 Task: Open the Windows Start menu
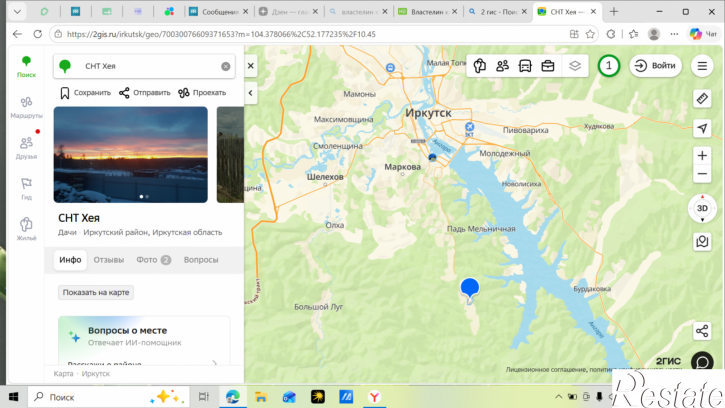(14, 397)
